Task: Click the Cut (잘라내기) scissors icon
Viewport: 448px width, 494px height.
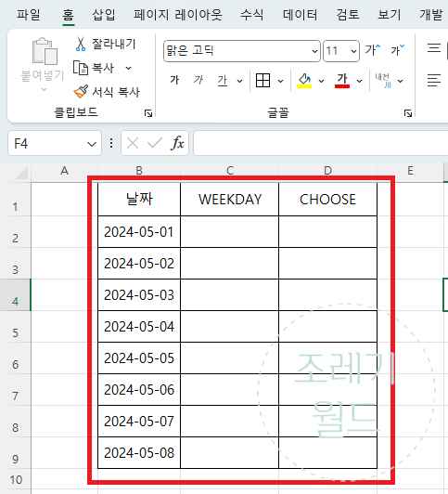Action: tap(81, 45)
